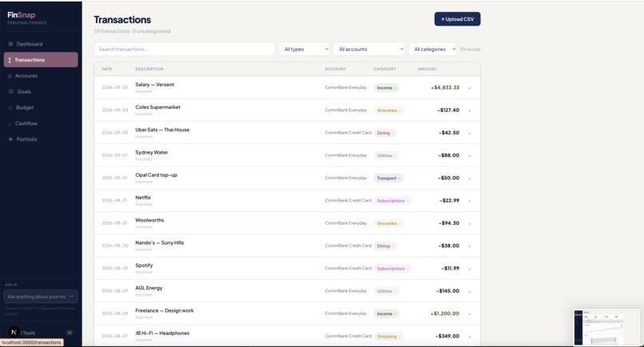
Task: Select Transactions in the sidebar
Action: (x=41, y=60)
